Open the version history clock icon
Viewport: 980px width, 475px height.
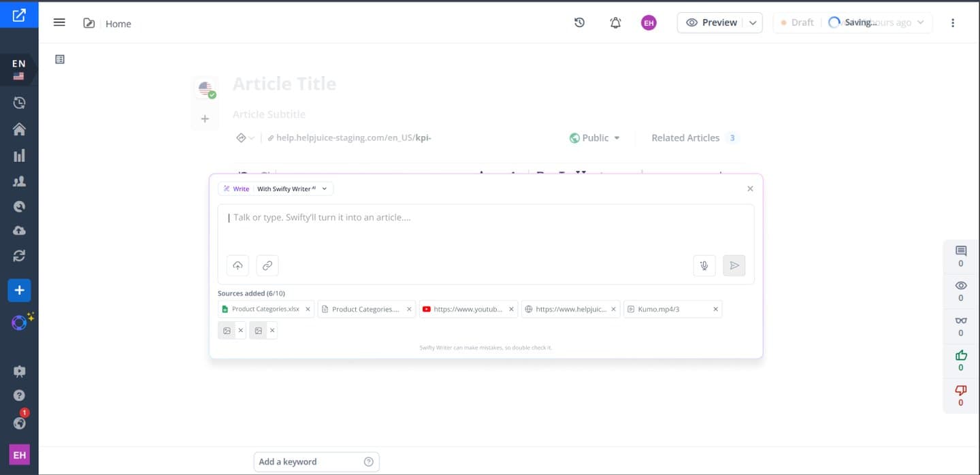[580, 22]
